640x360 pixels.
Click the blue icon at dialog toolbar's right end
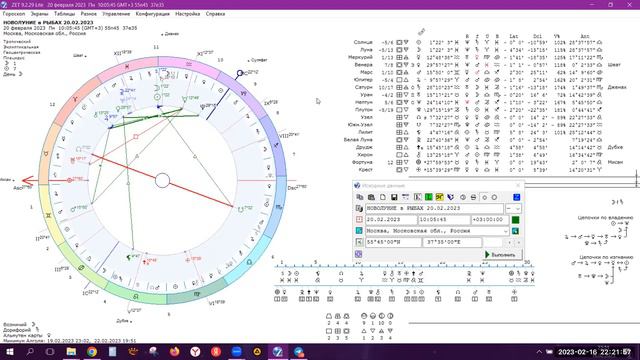coord(516,197)
